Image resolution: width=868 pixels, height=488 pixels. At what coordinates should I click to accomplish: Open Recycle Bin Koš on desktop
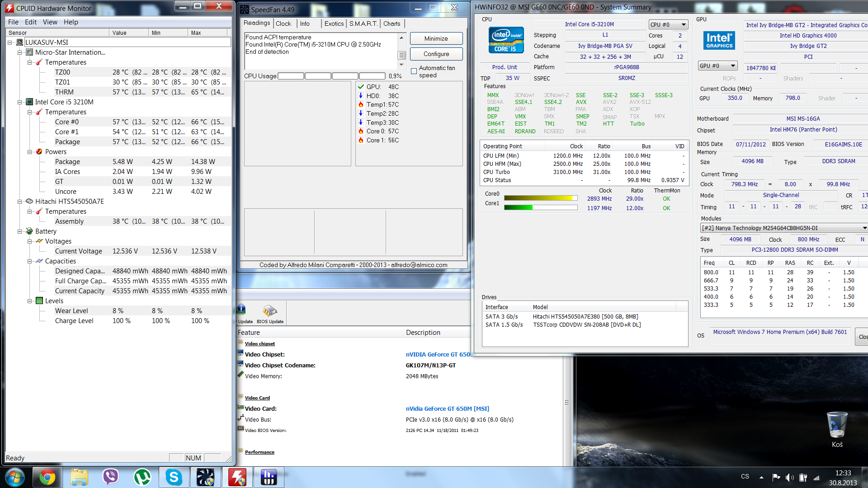[837, 429]
